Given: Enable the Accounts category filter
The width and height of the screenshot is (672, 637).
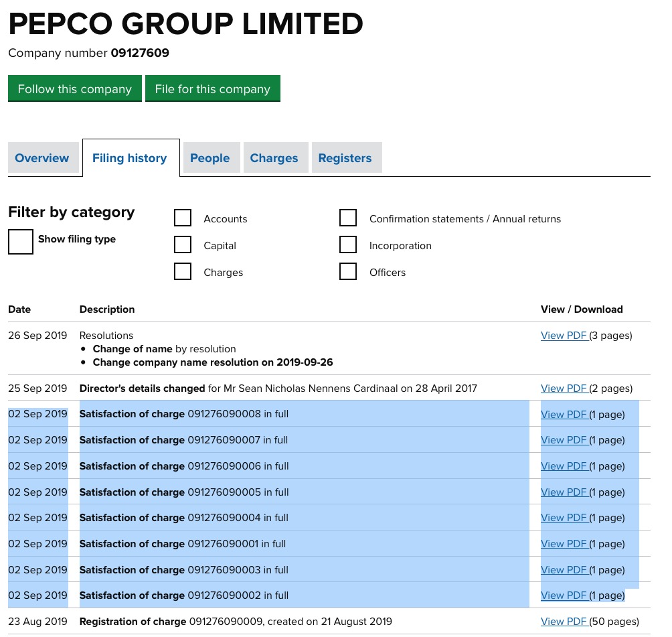Looking at the screenshot, I should click(x=183, y=218).
